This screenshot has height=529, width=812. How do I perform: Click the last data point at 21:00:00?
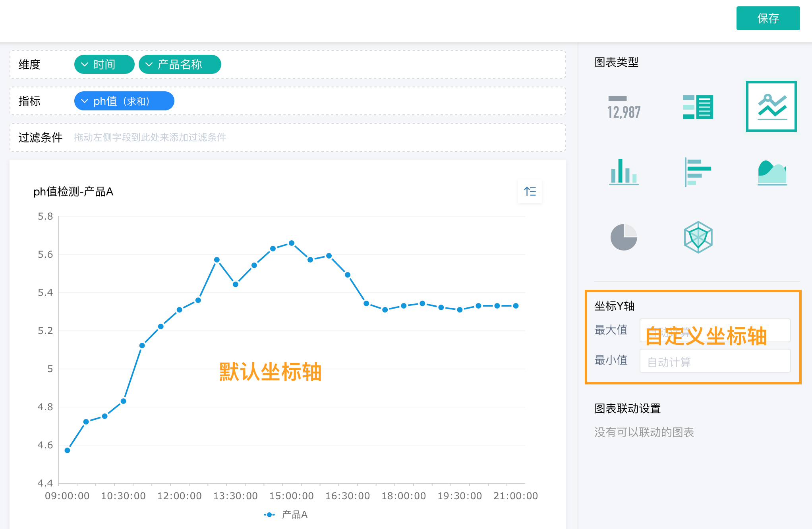click(x=516, y=306)
